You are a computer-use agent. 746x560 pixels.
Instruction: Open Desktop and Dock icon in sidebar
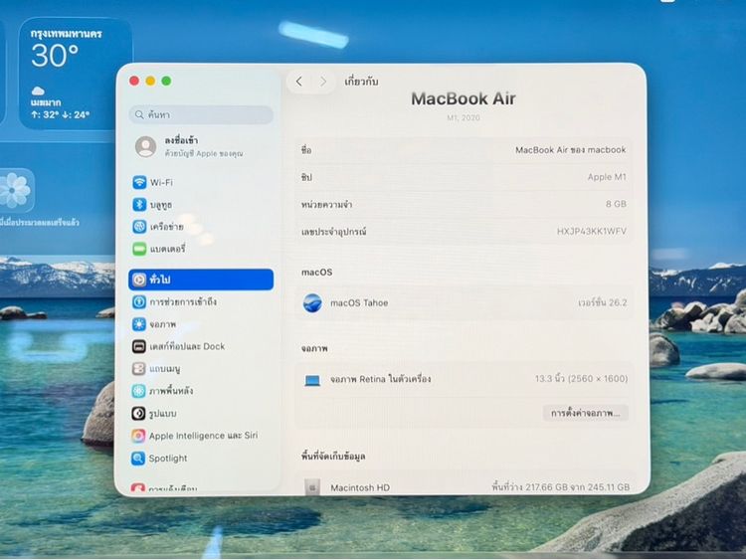tap(139, 346)
